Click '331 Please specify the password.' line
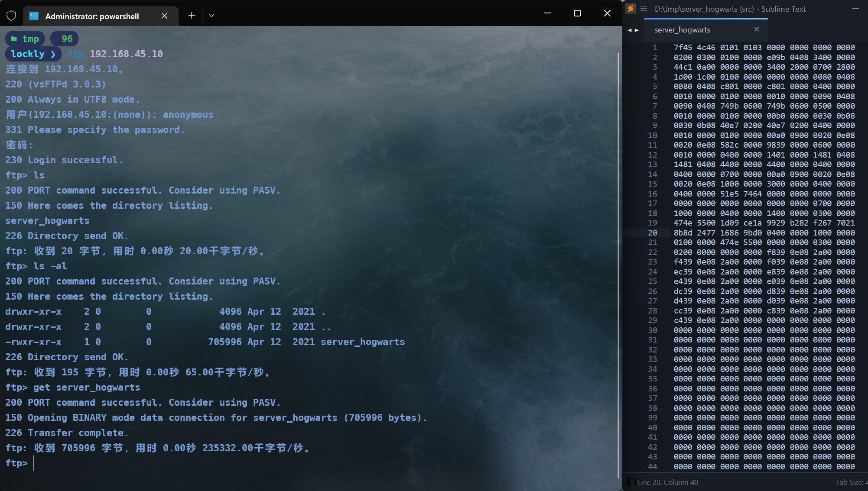Screen dimensions: 868x491 tap(95, 129)
